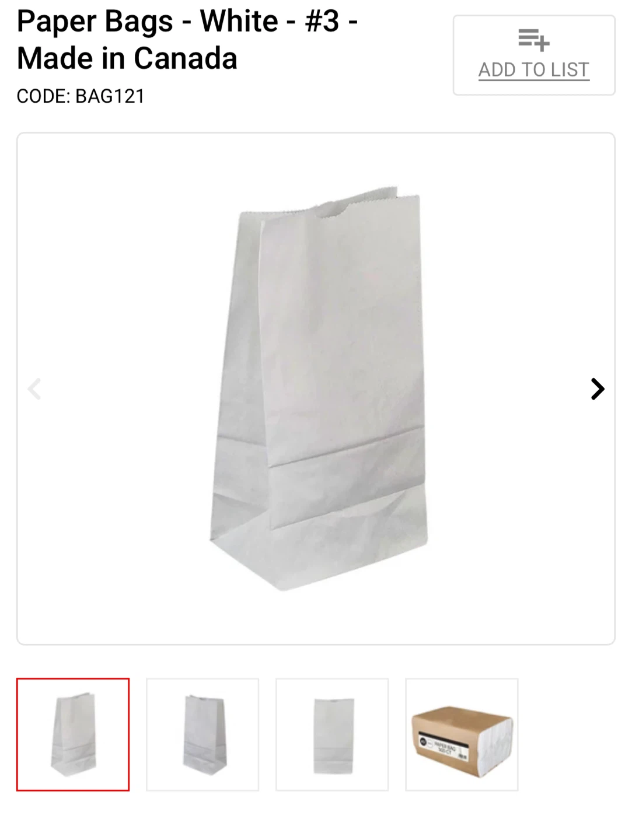Click the thumbnail outlined in red
Screen dimensions: 632x840
(x=73, y=734)
